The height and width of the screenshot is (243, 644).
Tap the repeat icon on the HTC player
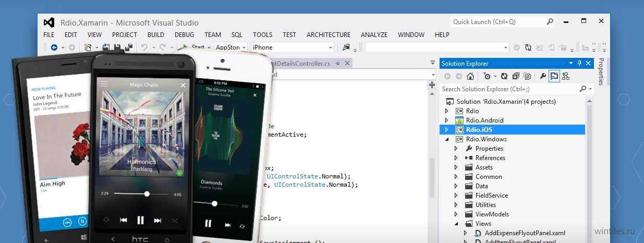click(106, 220)
